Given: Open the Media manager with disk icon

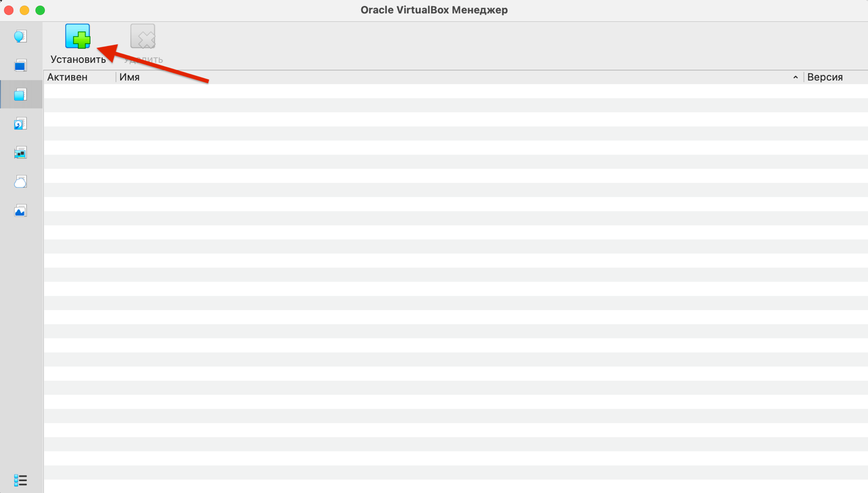Looking at the screenshot, I should [20, 124].
